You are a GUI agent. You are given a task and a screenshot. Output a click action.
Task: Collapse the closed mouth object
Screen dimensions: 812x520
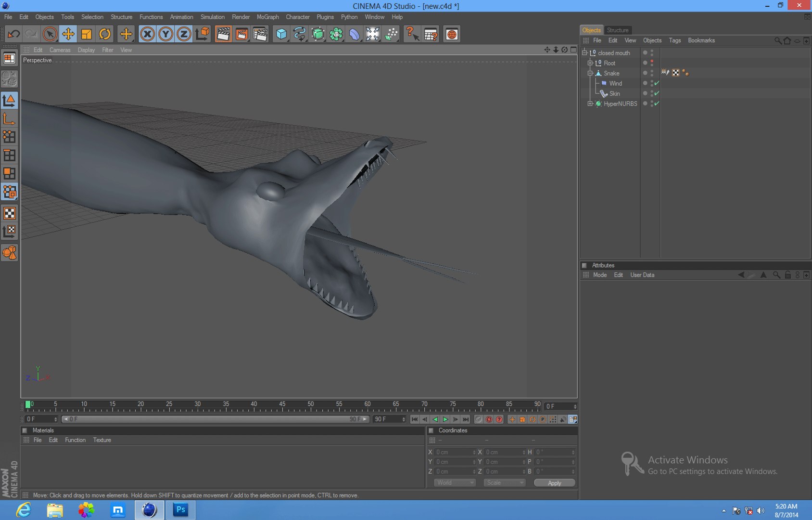pyautogui.click(x=584, y=53)
